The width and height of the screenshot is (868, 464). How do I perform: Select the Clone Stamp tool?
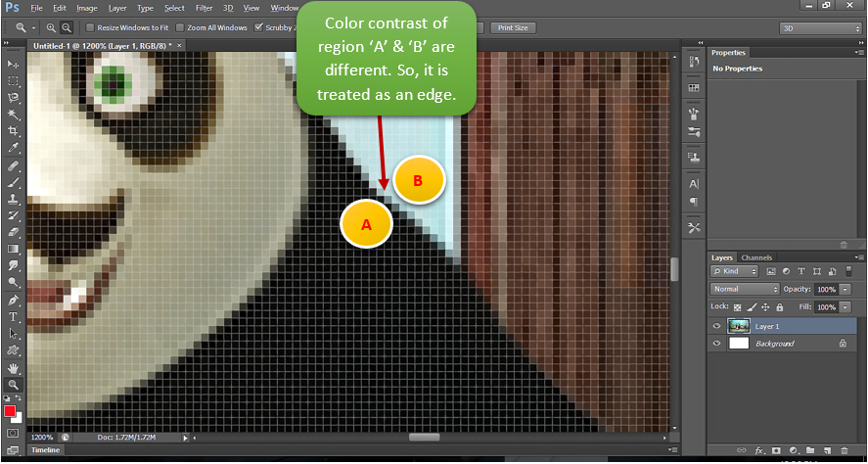(x=13, y=199)
